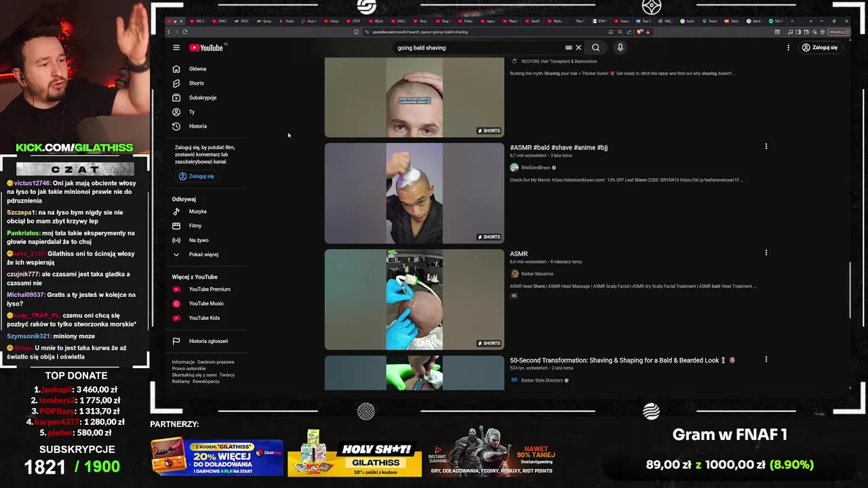Switch to the STOP browser tab
The height and width of the screenshot is (488, 868).
[353, 21]
